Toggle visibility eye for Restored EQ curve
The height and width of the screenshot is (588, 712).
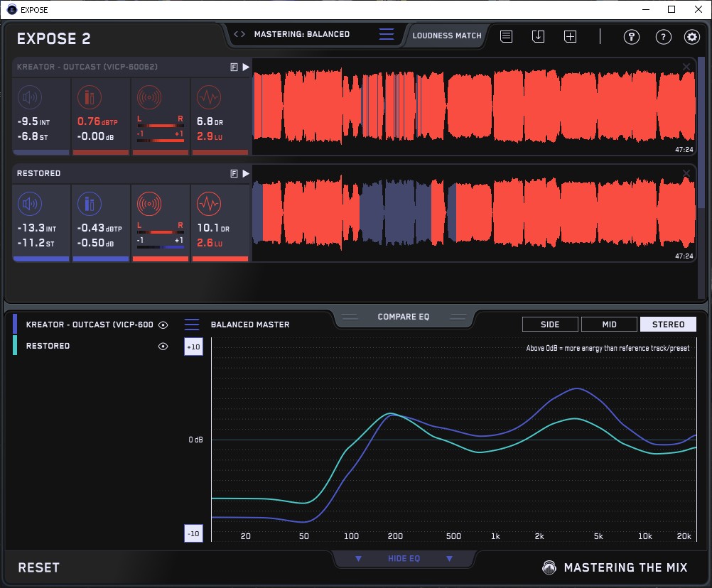click(x=163, y=346)
